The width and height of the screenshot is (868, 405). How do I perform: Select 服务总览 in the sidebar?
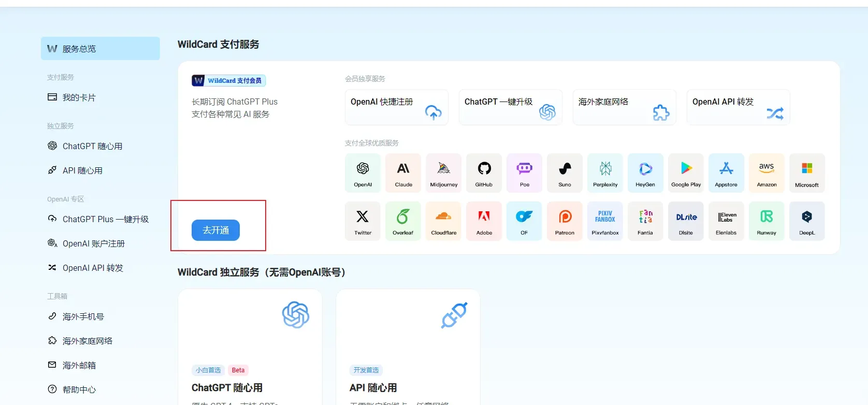tap(100, 49)
